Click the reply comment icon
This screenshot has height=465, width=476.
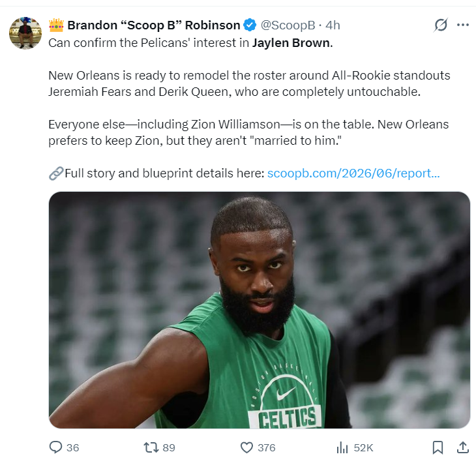pyautogui.click(x=55, y=447)
